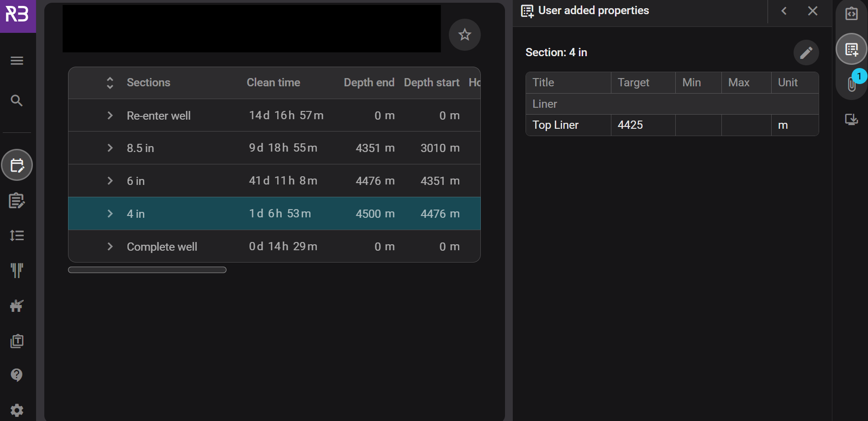Expand the Complete well section
This screenshot has width=868, height=421.
pos(110,247)
